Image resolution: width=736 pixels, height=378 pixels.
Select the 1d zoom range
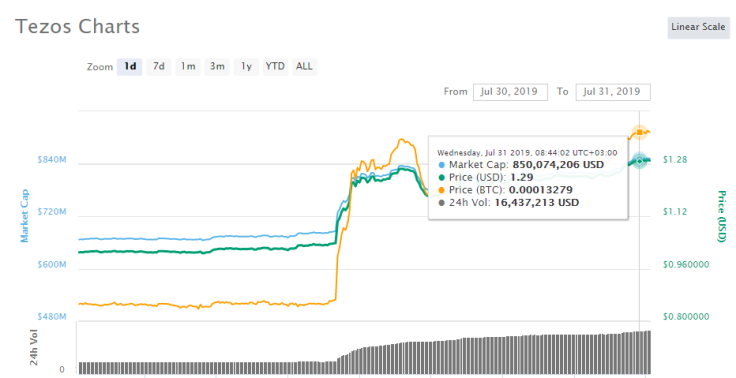tap(130, 67)
